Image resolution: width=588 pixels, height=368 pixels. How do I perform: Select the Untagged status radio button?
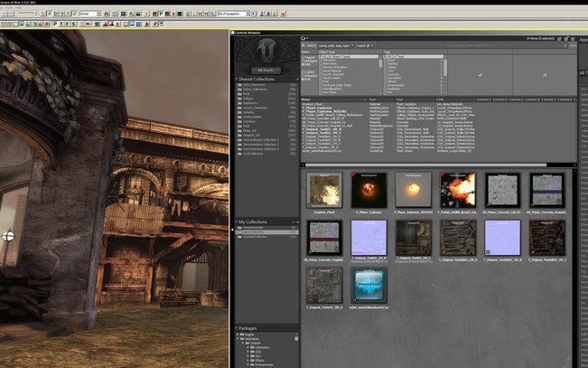[x=303, y=61]
